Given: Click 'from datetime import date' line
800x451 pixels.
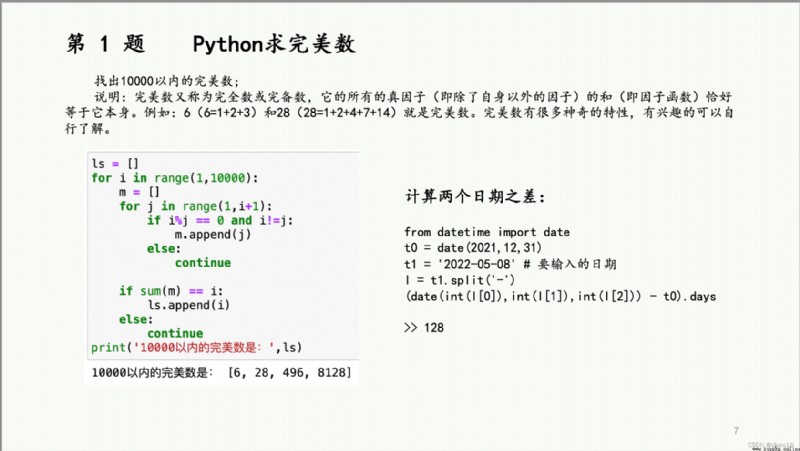Looking at the screenshot, I should pos(487,232).
